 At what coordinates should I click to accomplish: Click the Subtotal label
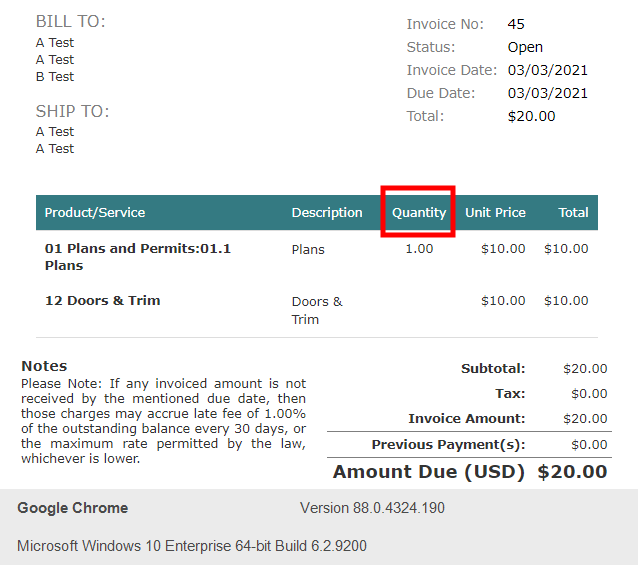click(493, 369)
